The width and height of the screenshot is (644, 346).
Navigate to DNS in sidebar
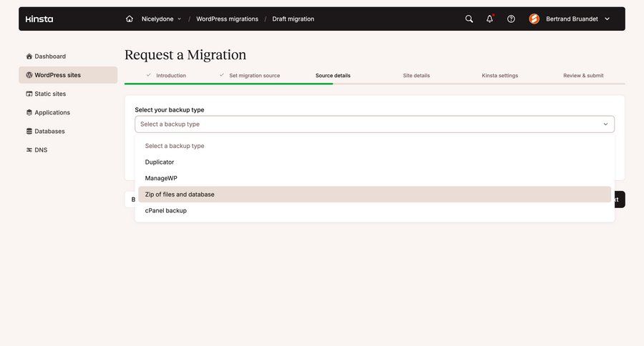(x=41, y=150)
